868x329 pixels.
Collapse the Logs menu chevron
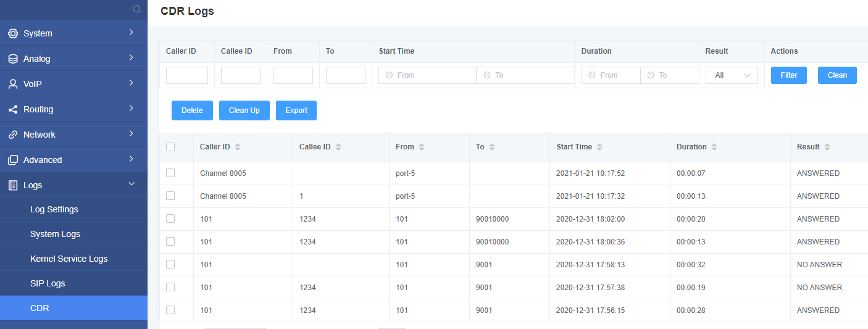131,185
